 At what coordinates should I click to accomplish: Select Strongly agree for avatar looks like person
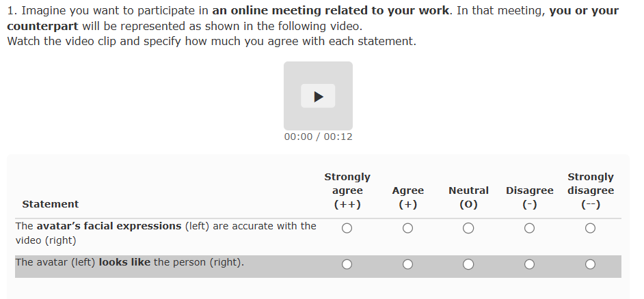347,264
